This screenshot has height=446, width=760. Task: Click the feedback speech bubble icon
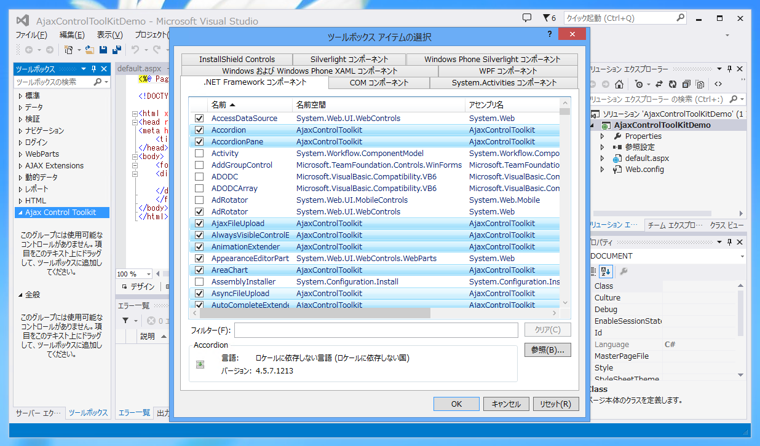point(527,18)
